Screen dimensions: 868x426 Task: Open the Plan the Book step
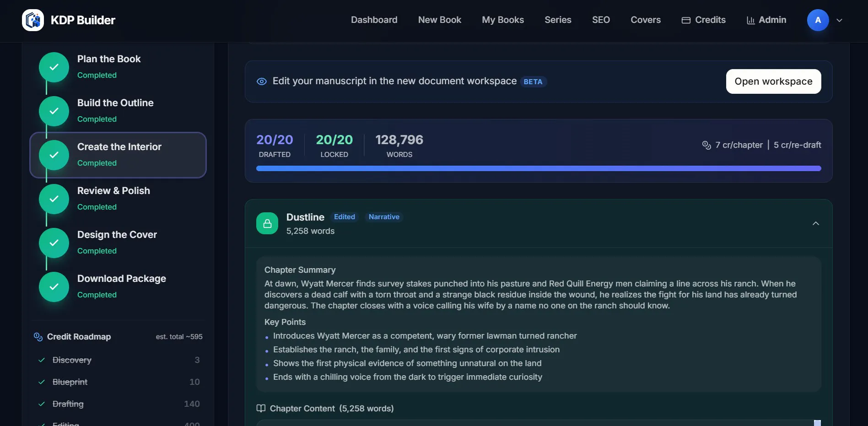(118, 67)
